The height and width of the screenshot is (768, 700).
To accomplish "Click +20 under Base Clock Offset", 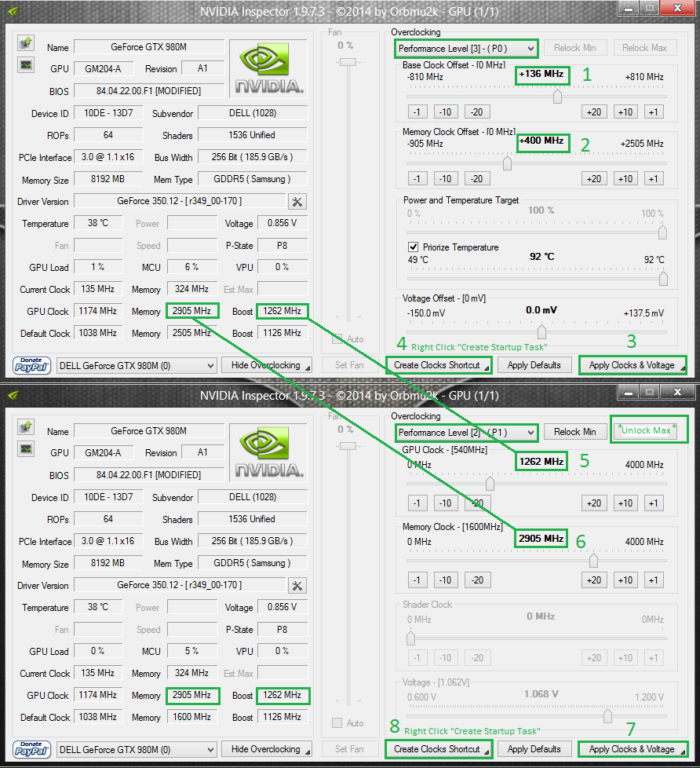I will coord(594,112).
